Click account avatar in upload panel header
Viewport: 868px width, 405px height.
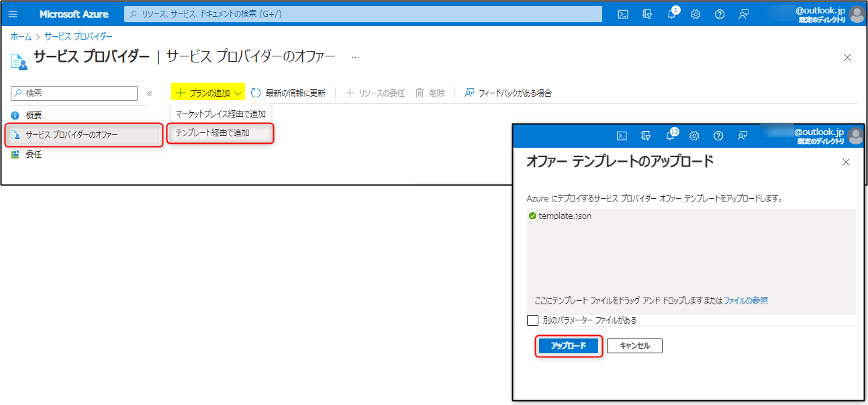(x=855, y=136)
